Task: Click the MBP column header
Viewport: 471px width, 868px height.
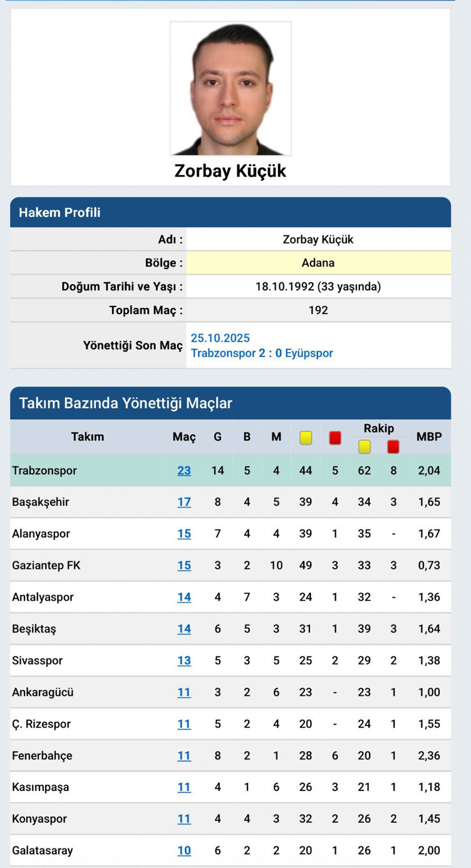Action: point(429,437)
